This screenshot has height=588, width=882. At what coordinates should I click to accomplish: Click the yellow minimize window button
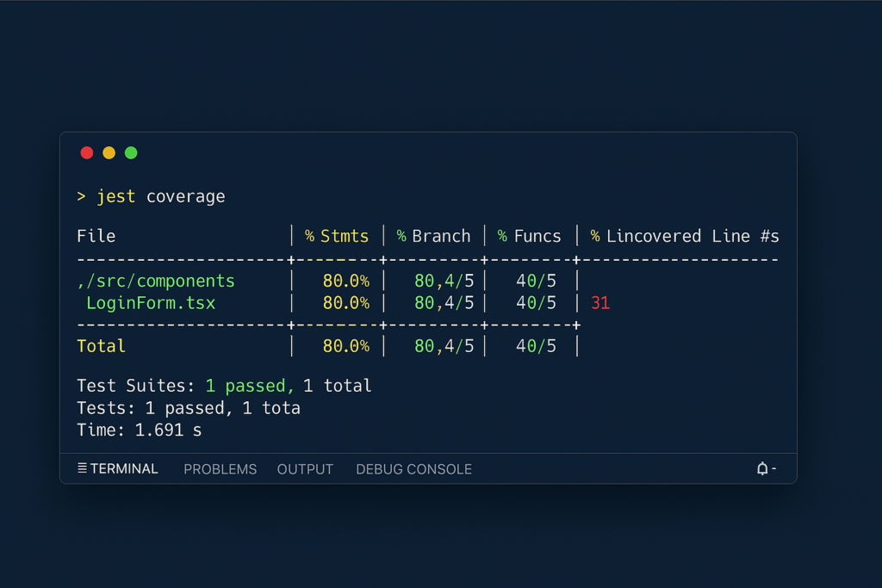coord(109,153)
